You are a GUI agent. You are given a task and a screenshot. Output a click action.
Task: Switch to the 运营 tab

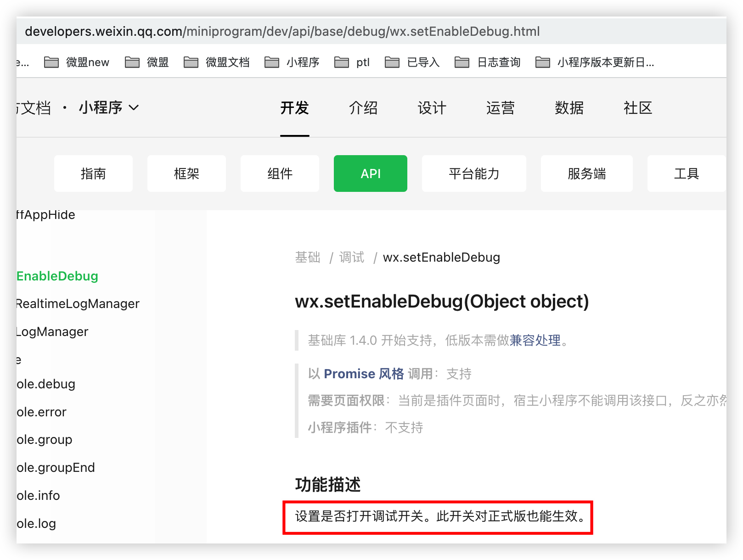(x=500, y=108)
